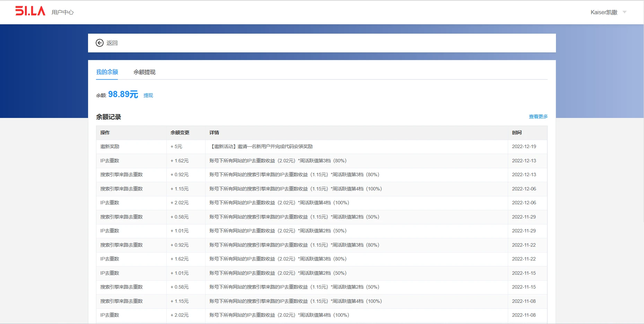Click the 【邀新活动】 invitation detail text
644x324 pixels.
[261, 146]
